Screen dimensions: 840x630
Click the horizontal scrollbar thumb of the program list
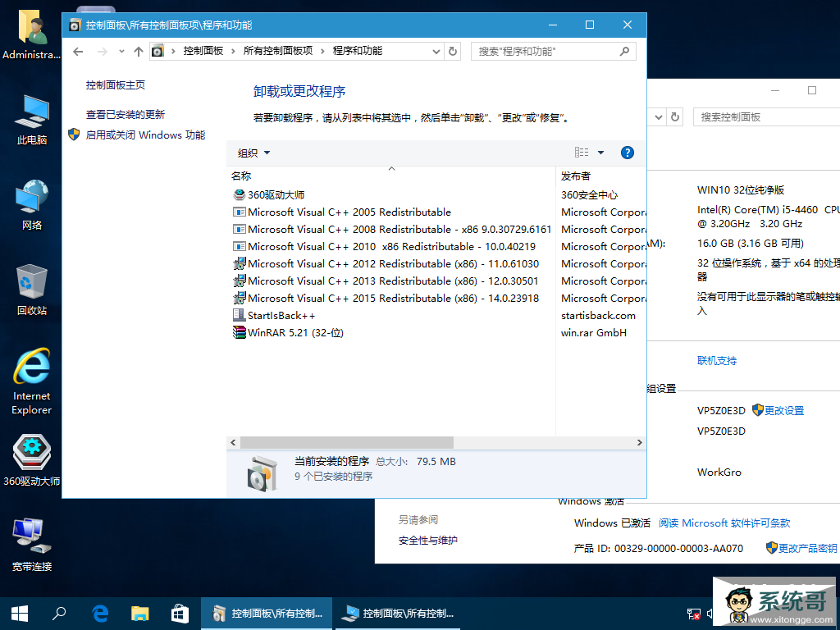347,442
